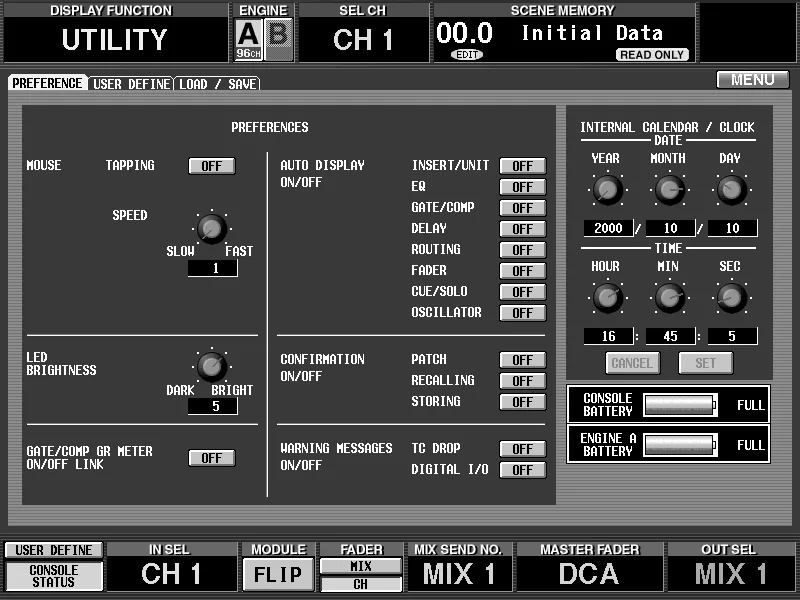Select the Fader CH button
This screenshot has width=800, height=600.
[x=361, y=584]
